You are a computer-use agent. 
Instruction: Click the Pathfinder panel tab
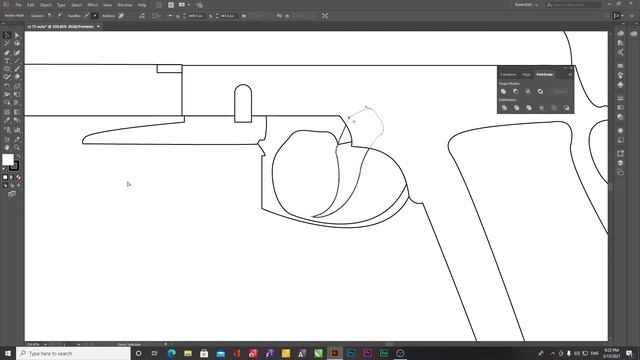pos(544,74)
